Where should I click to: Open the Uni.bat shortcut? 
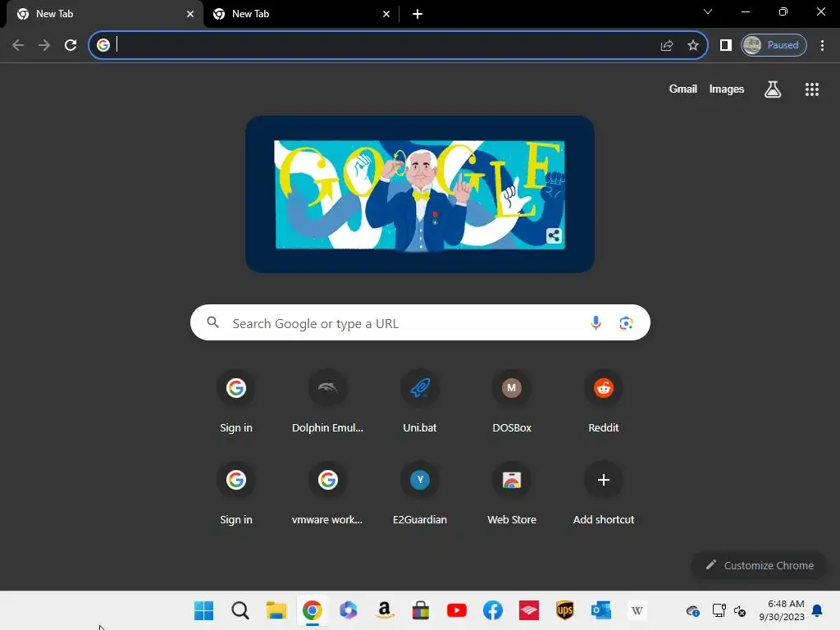tap(419, 401)
